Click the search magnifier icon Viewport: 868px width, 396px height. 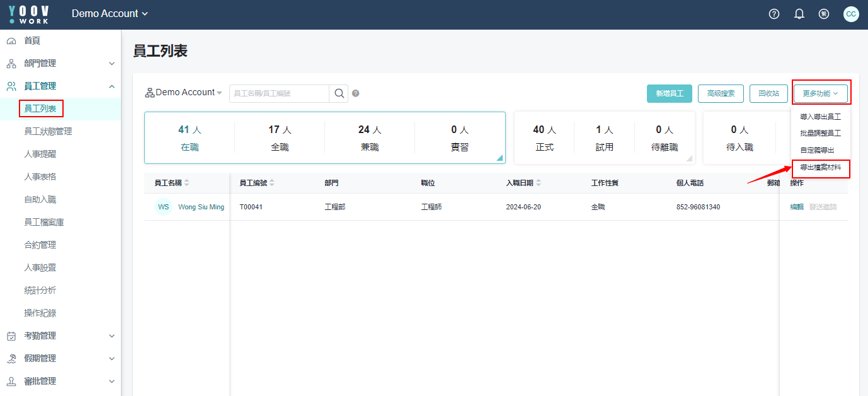click(x=339, y=93)
